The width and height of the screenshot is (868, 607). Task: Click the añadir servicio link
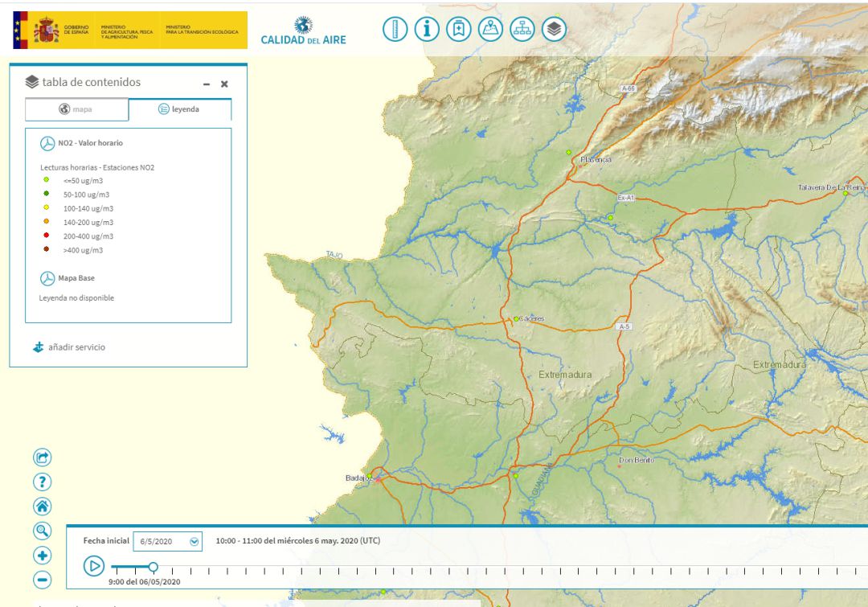(x=76, y=347)
